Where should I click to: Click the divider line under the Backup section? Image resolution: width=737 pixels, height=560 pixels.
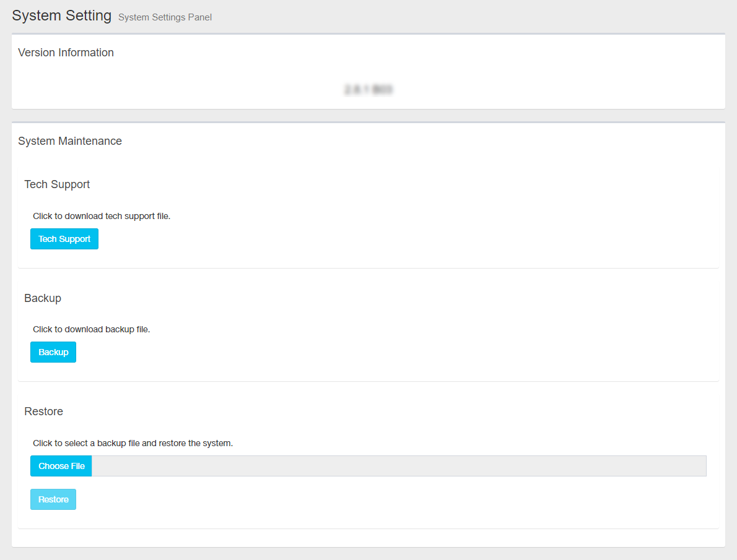[368, 381]
